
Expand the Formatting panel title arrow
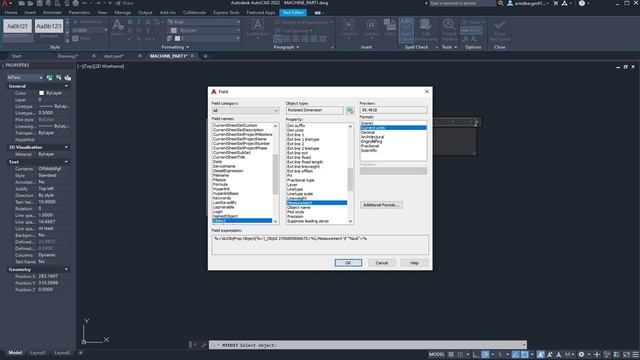pos(187,47)
